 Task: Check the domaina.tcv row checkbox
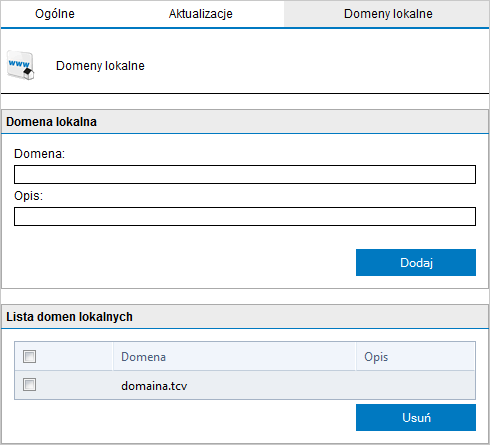tap(29, 384)
